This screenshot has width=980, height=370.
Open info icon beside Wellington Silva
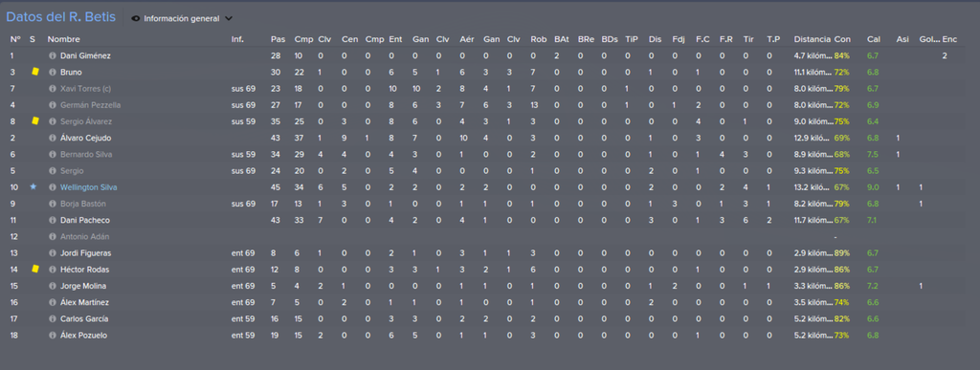[53, 187]
